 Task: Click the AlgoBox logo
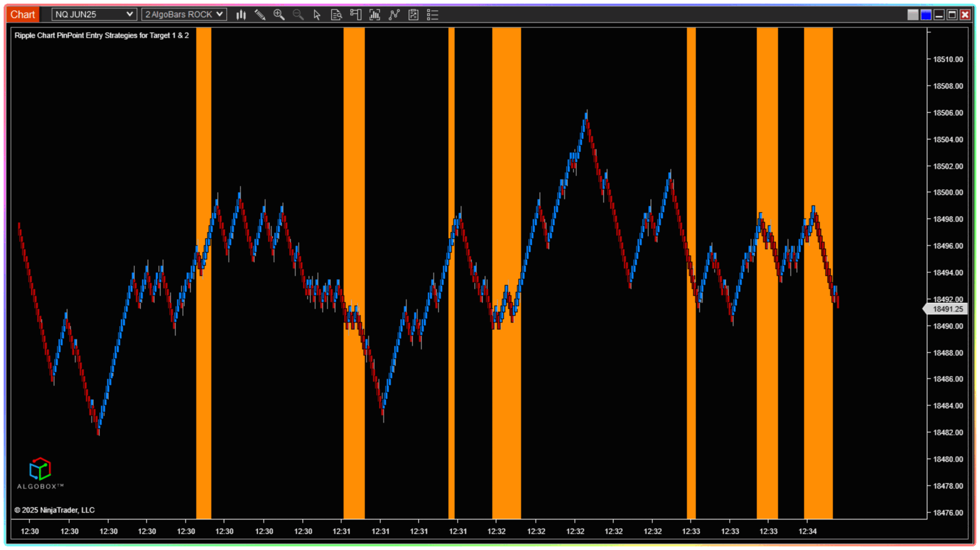pos(40,473)
